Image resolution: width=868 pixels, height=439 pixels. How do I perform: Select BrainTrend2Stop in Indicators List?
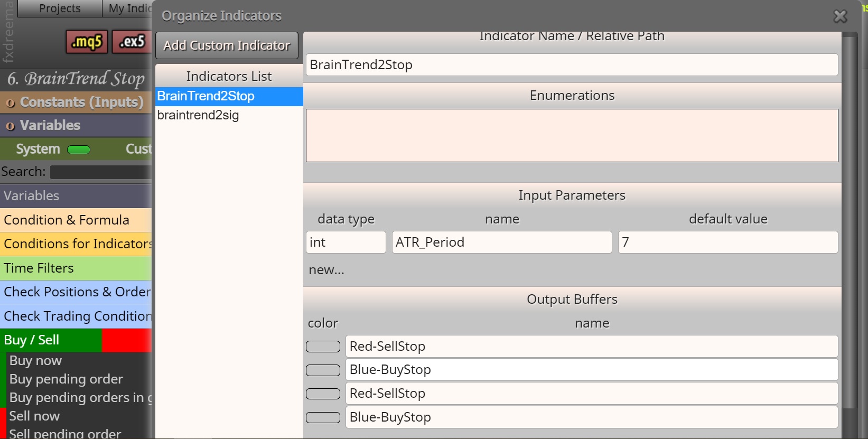pyautogui.click(x=229, y=96)
